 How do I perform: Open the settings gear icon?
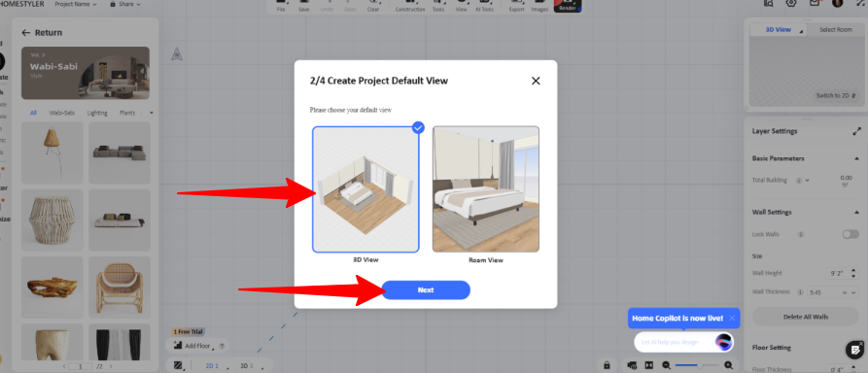click(791, 3)
